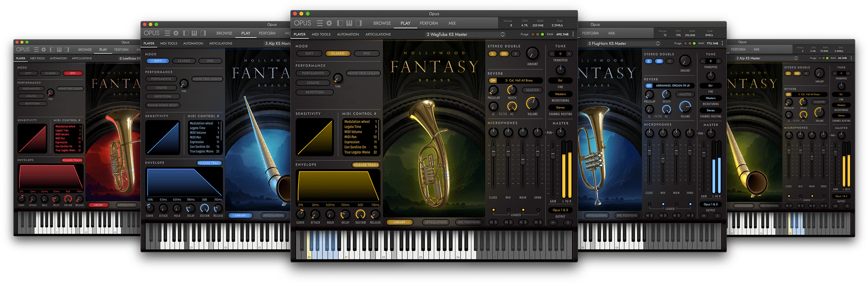Open the hamburger menu in the WagTuba window
This screenshot has width=868, height=285.
pos(320,23)
